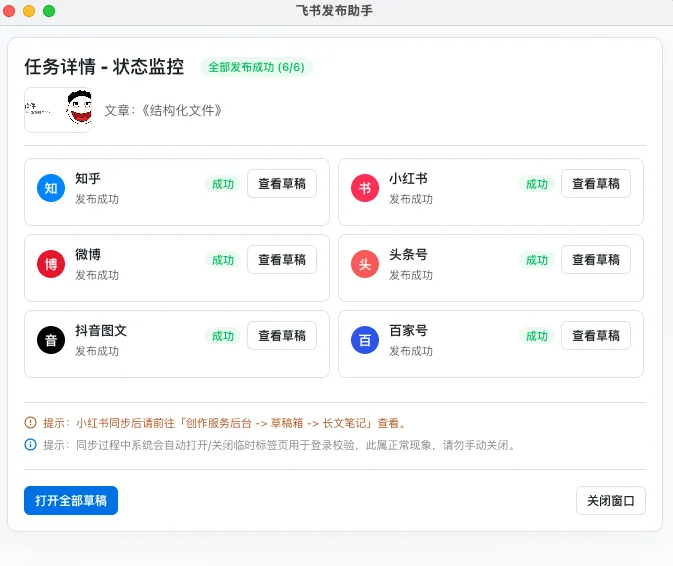Click the 成功 badge in 微博 card
The image size is (673, 566).
[x=223, y=260]
